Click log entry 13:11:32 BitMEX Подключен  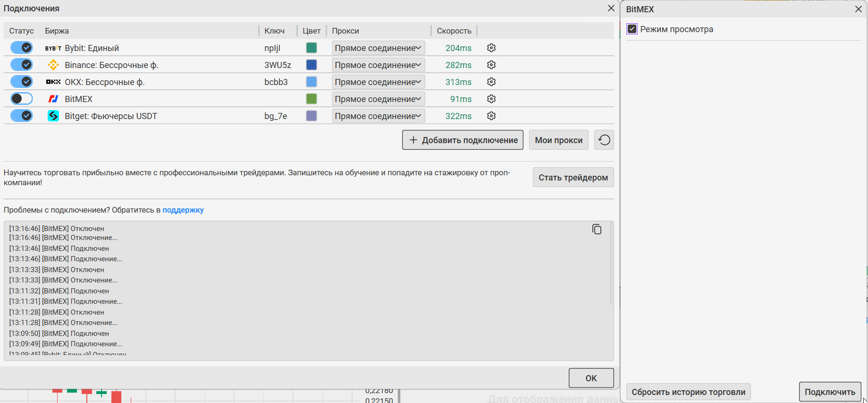pyautogui.click(x=59, y=291)
